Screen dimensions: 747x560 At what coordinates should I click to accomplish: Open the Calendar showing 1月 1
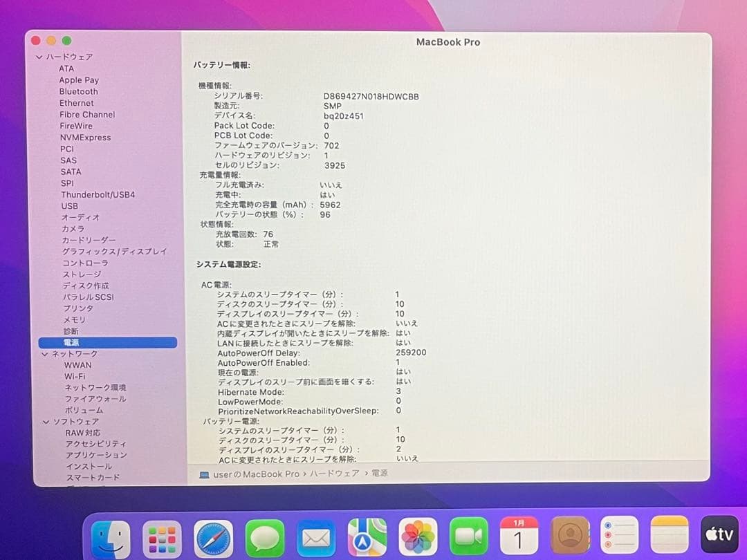click(519, 538)
